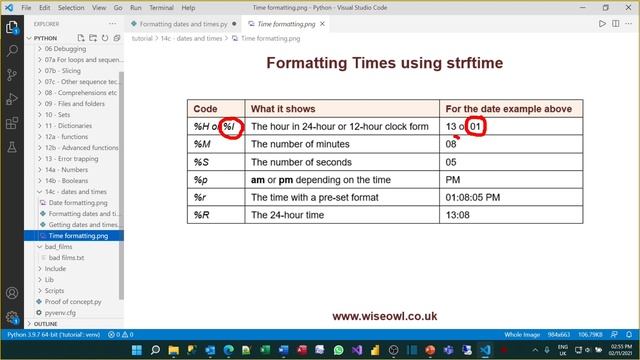Open Excel from the taskbar
Screen dimensions: 640x360
[265, 350]
